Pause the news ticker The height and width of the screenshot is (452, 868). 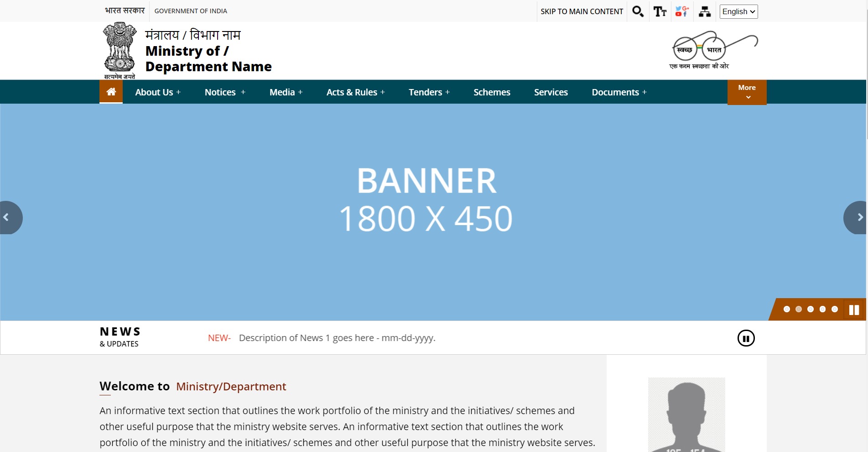click(746, 338)
